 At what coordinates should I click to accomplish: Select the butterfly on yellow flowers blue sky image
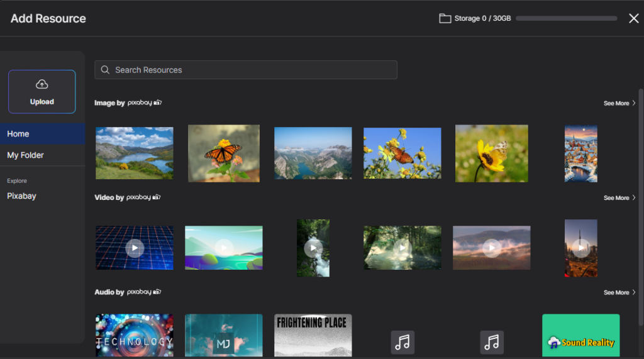(402, 153)
